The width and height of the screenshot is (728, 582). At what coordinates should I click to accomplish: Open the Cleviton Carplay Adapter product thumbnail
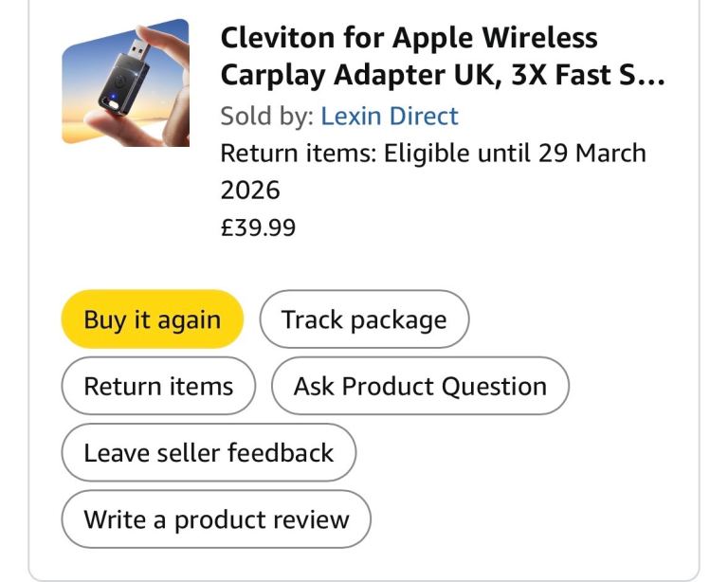(x=125, y=82)
